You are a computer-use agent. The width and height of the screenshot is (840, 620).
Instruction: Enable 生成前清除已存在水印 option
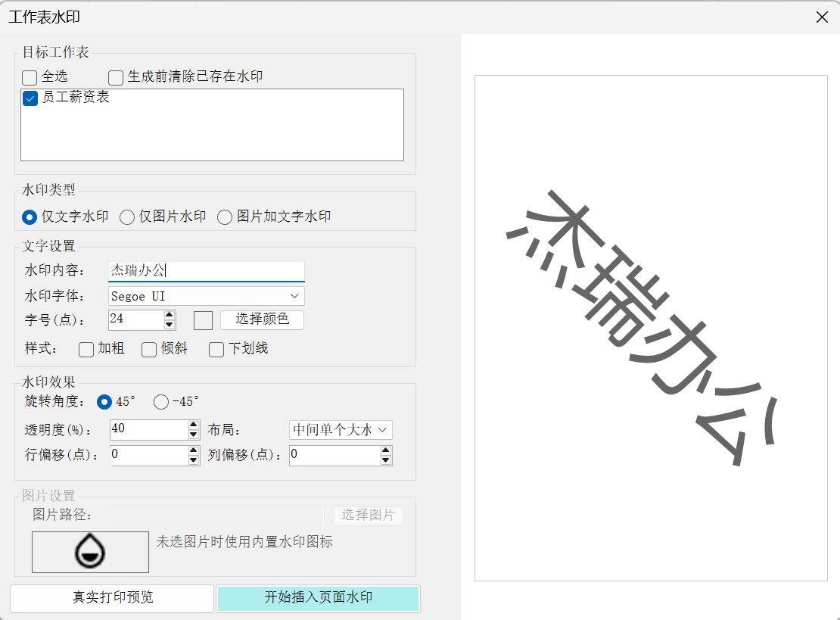(x=116, y=77)
